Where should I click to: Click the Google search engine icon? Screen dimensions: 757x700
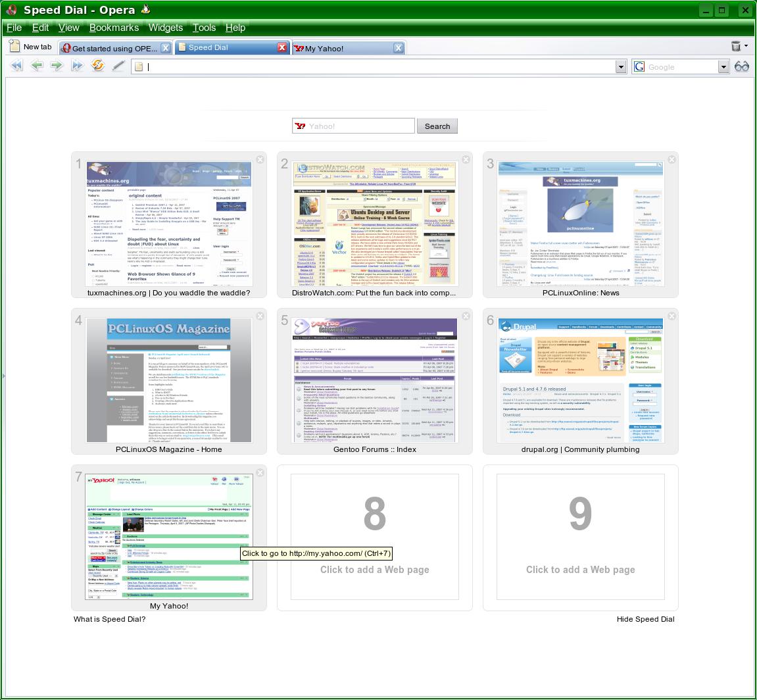639,66
